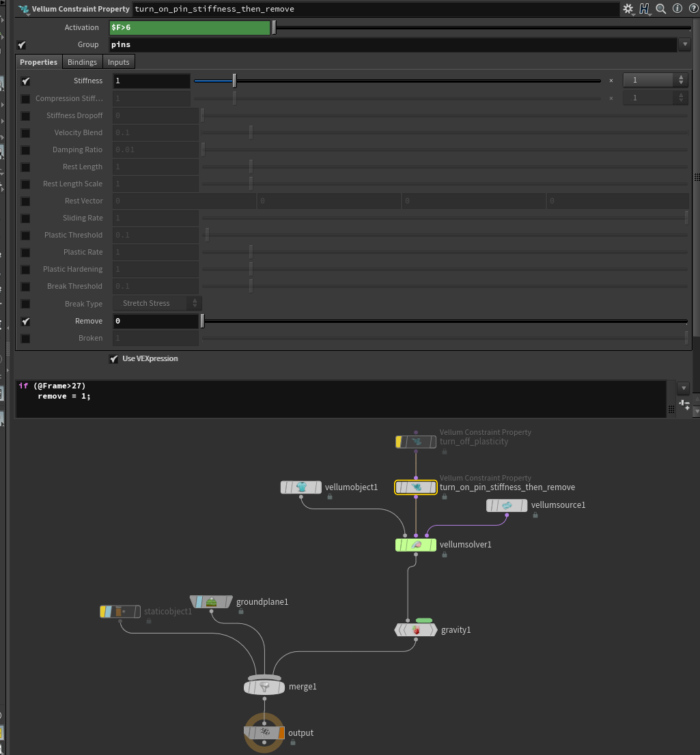Click the Activation expression field containing $F>6

(189, 28)
